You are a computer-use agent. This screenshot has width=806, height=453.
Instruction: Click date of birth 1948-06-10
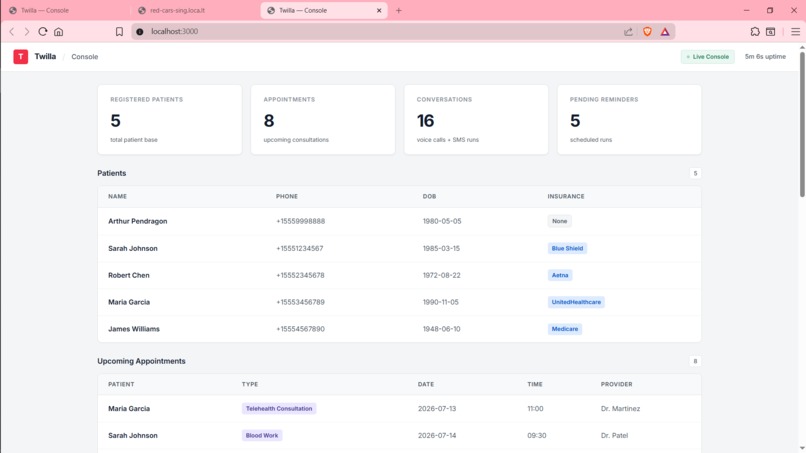pyautogui.click(x=442, y=329)
